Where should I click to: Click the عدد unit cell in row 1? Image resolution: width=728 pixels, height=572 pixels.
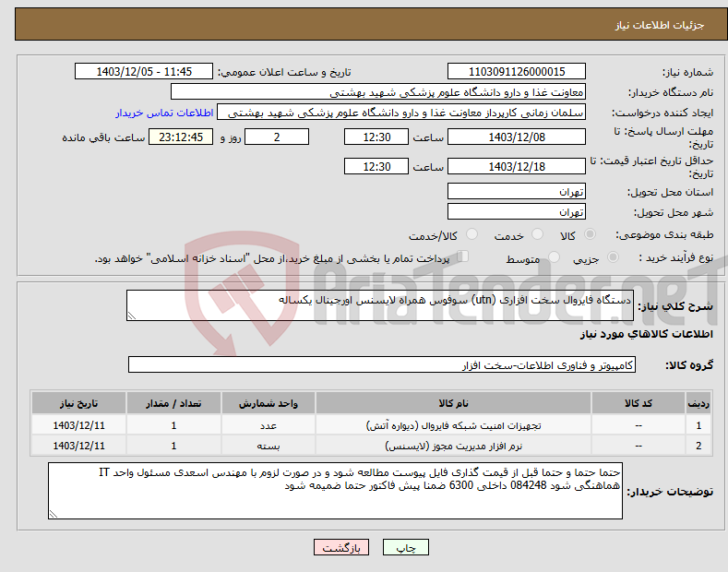tap(269, 425)
